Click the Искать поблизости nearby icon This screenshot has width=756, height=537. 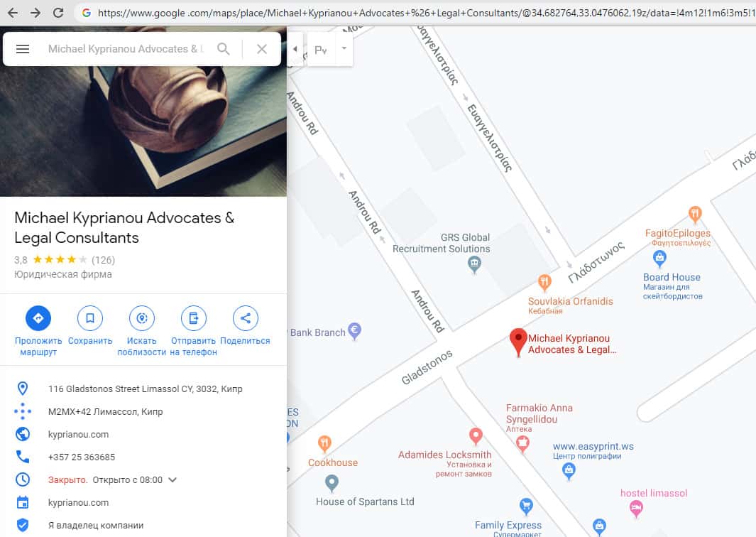pyautogui.click(x=142, y=318)
